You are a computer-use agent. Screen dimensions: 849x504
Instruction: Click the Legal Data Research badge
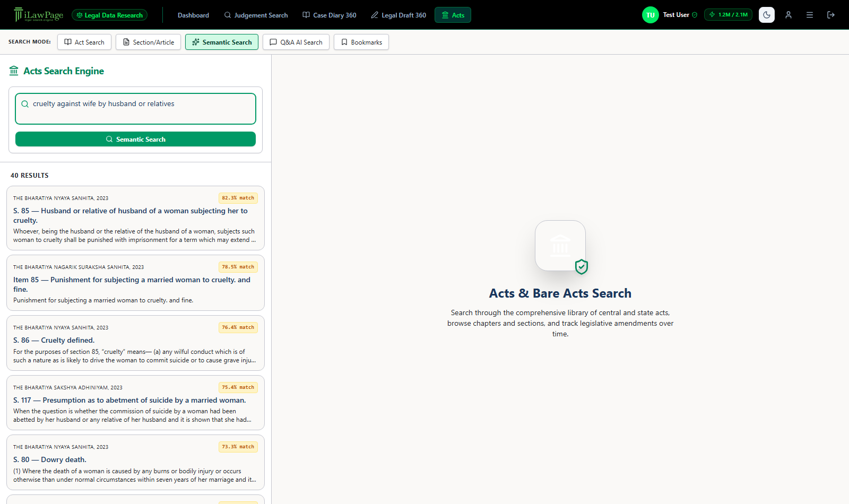pos(109,15)
